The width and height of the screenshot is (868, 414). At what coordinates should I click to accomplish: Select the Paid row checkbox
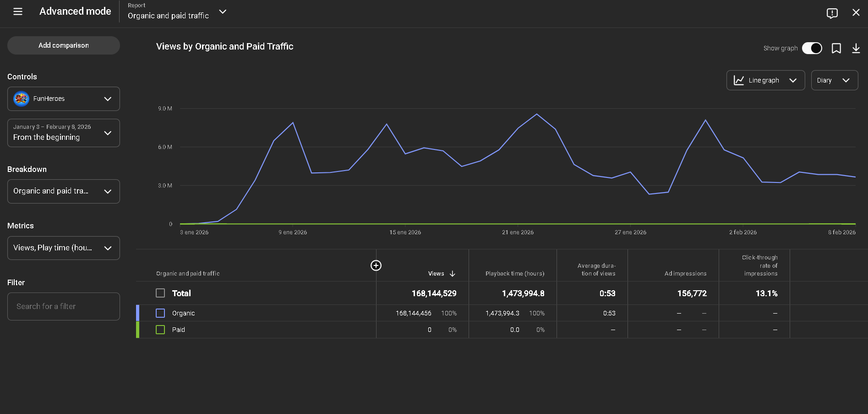click(160, 330)
